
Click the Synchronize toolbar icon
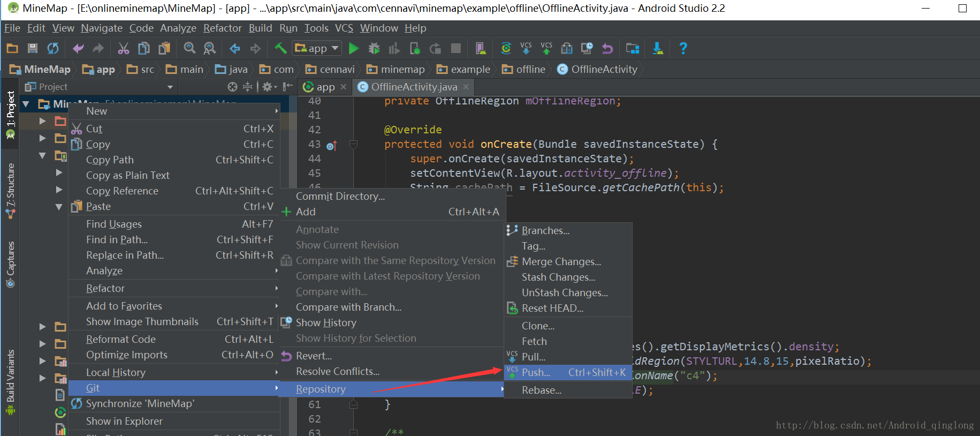[53, 49]
